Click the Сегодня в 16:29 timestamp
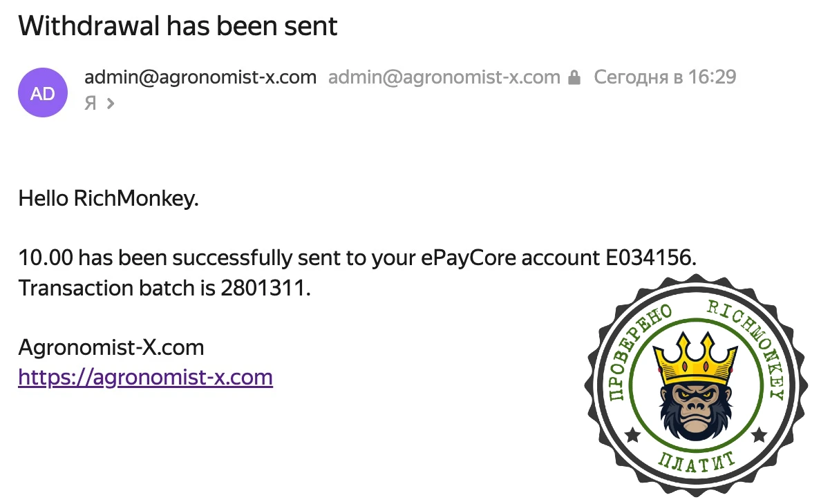Screen dimensions: 821x504 665,77
